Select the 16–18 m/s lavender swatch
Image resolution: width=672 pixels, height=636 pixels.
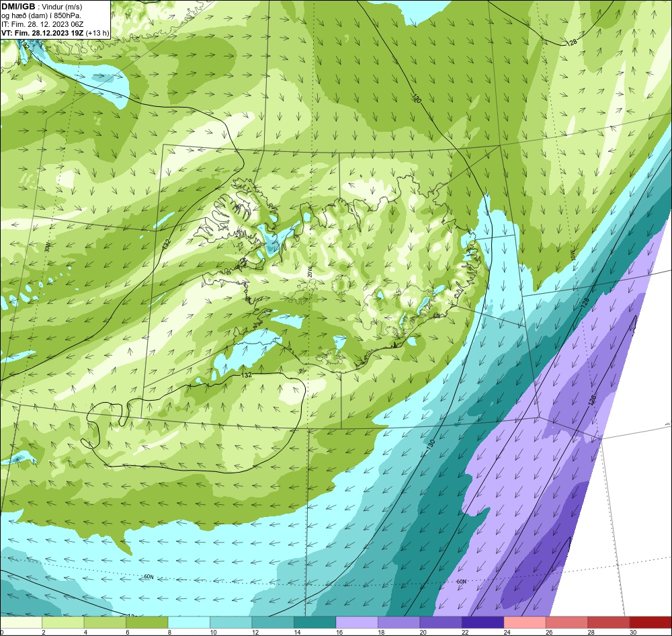pyautogui.click(x=358, y=623)
